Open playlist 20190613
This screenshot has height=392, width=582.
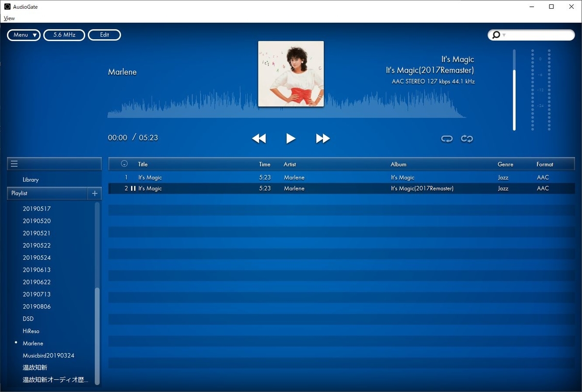pyautogui.click(x=37, y=270)
